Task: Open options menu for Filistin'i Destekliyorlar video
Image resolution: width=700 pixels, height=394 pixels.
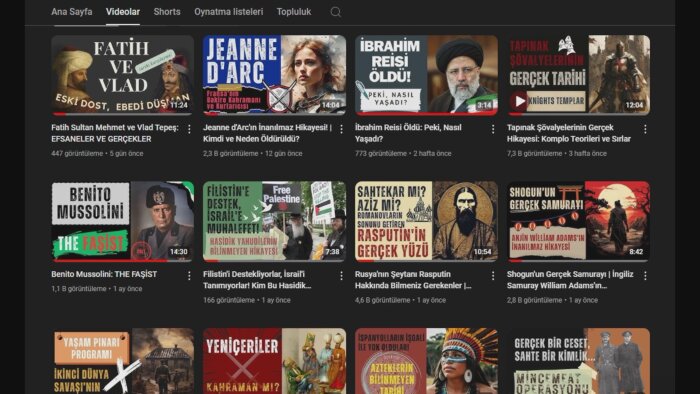Action: [x=342, y=276]
